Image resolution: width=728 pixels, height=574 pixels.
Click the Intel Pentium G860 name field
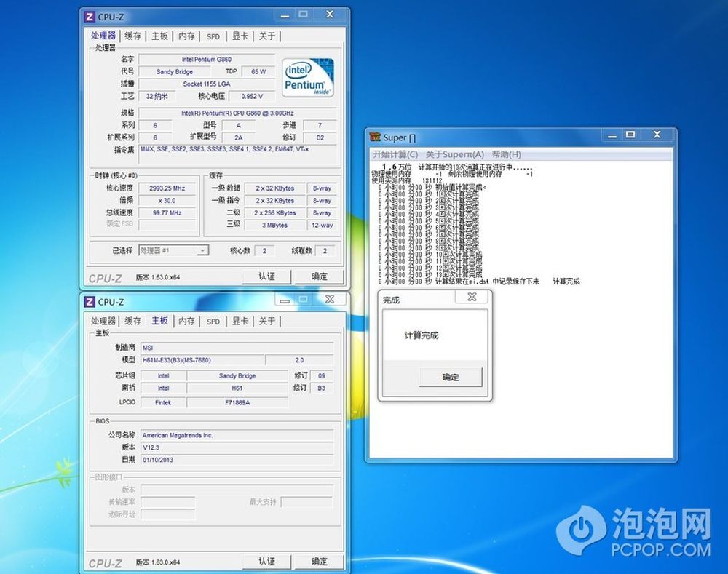207,60
